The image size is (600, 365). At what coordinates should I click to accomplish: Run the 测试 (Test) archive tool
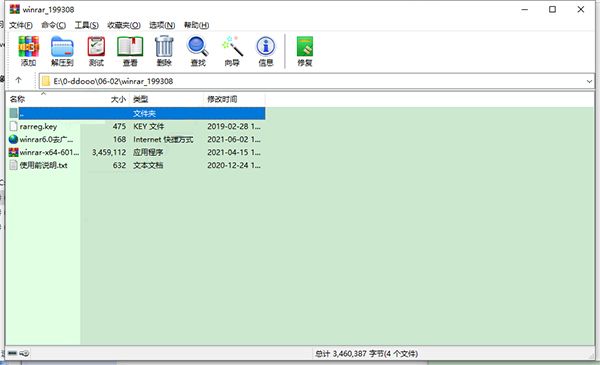pos(96,51)
